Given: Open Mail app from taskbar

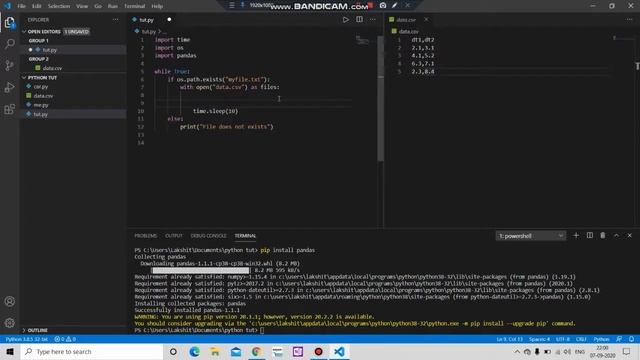Looking at the screenshot, I should tap(236, 351).
